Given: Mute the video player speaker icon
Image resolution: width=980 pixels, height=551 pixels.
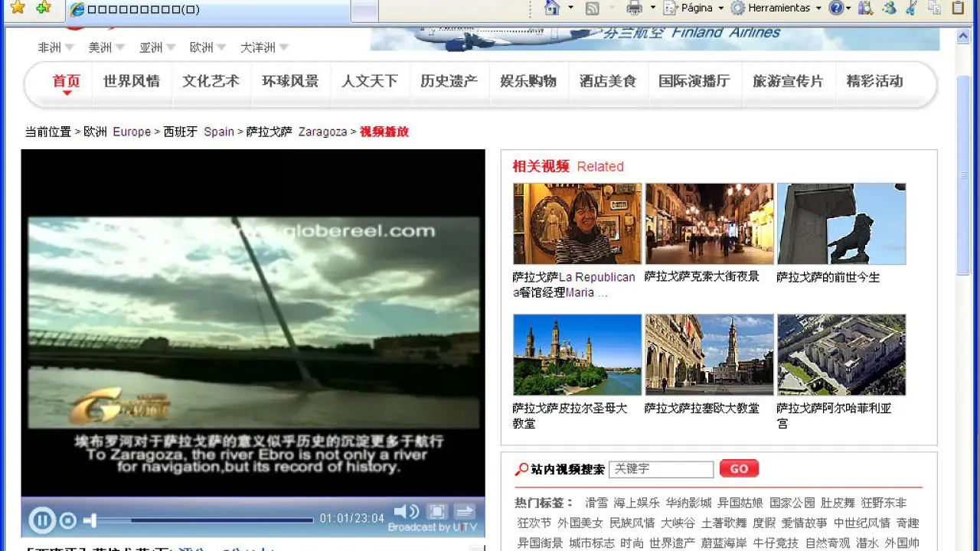Looking at the screenshot, I should point(406,512).
